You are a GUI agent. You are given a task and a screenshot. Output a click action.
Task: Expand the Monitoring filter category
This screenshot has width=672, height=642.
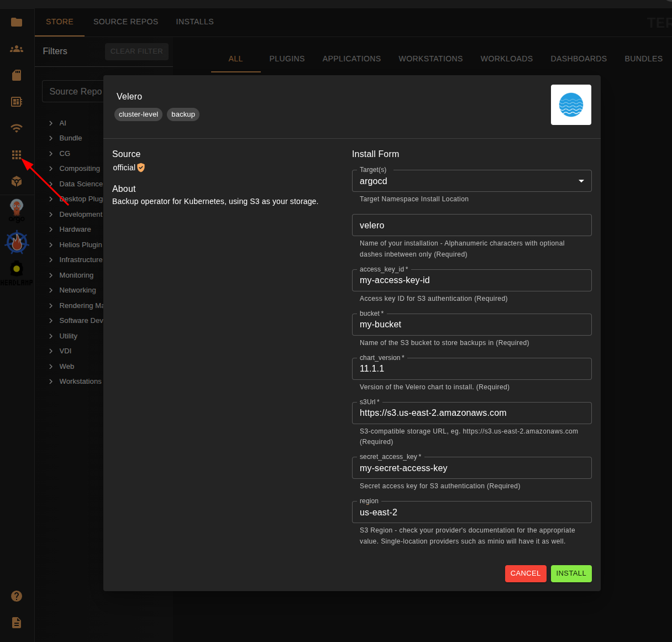coord(76,275)
